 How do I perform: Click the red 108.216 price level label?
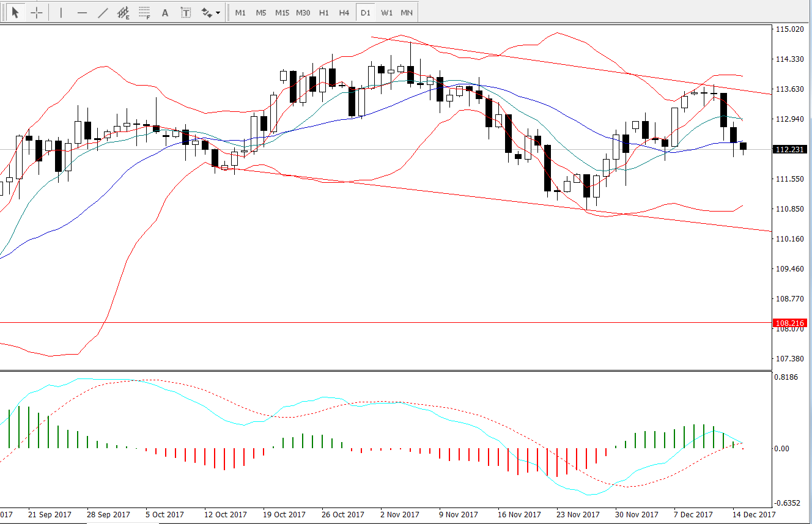pyautogui.click(x=790, y=322)
